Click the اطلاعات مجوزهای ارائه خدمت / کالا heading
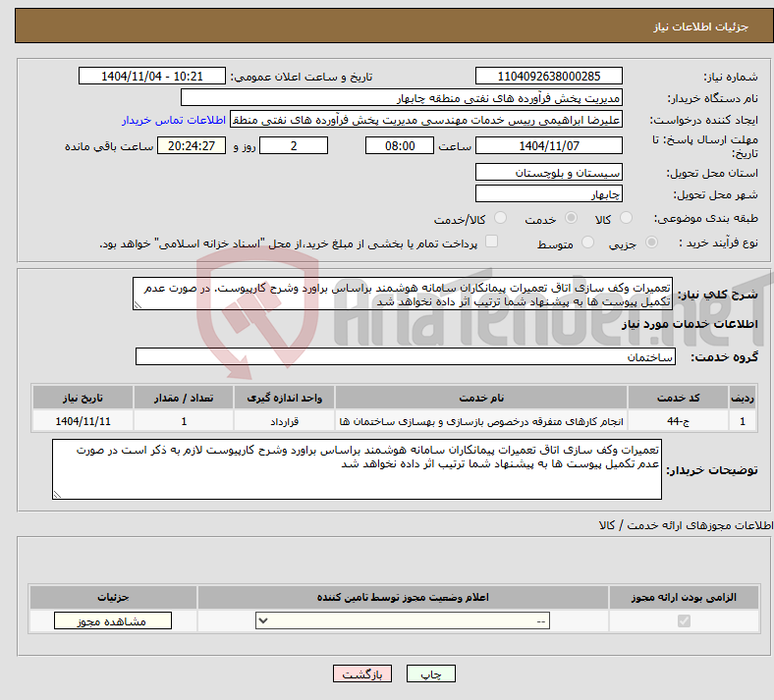774x700 pixels. 686,525
